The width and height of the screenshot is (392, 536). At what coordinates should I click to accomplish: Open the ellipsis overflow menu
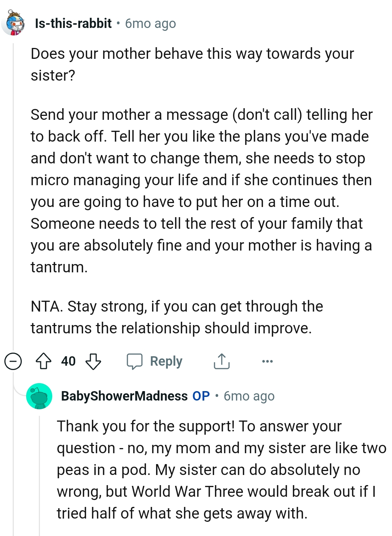pyautogui.click(x=268, y=361)
